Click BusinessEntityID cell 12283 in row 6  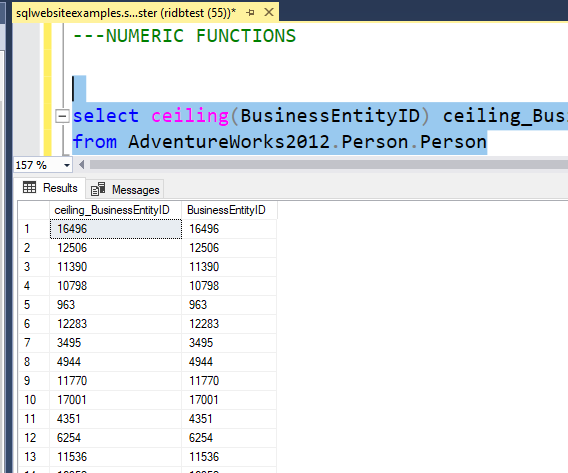(x=229, y=324)
